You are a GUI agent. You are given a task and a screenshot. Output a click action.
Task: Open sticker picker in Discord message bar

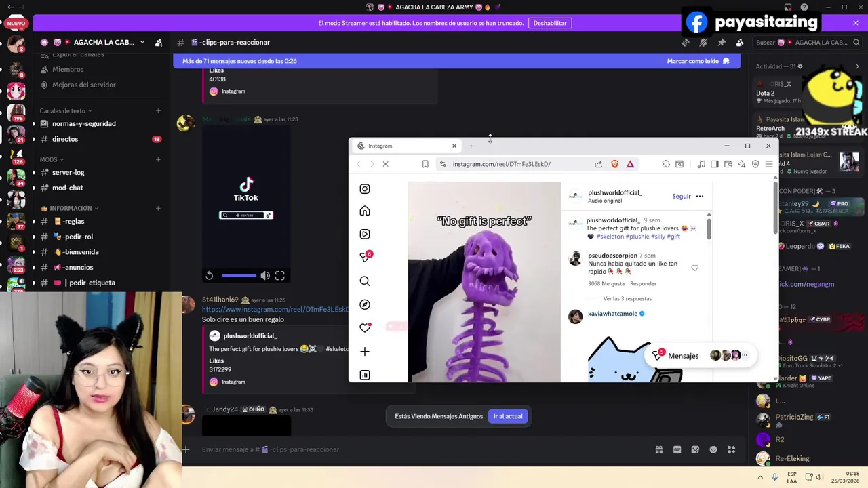coord(695,449)
